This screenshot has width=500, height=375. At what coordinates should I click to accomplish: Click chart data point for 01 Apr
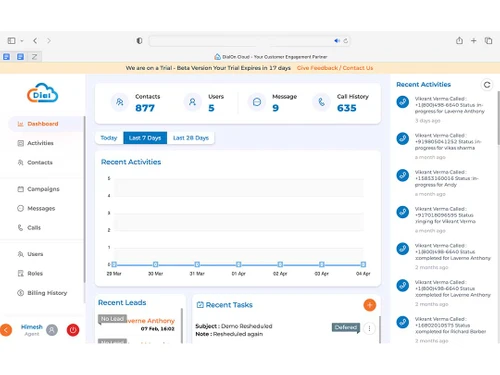pos(239,264)
